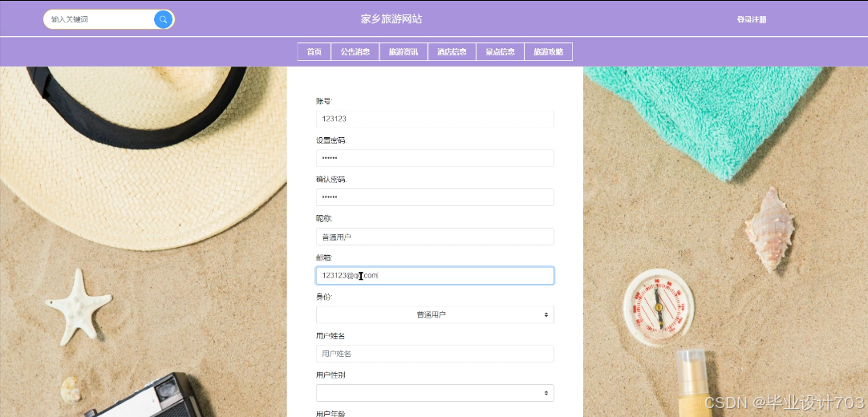Click the 昵称 field with 普通用户
The width and height of the screenshot is (868, 417).
tap(435, 237)
